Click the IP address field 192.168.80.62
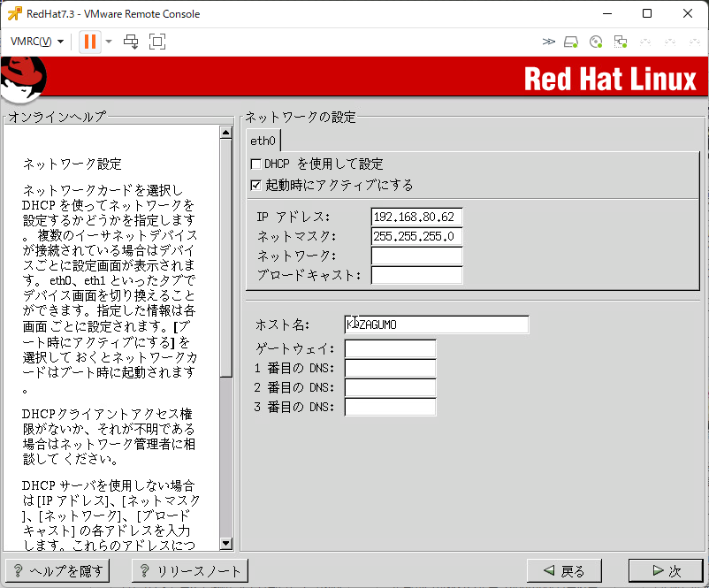709x588 pixels. (x=416, y=217)
